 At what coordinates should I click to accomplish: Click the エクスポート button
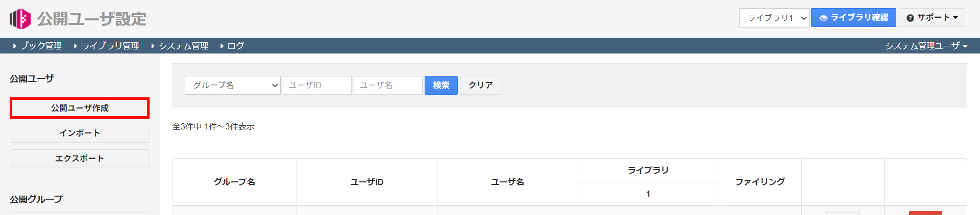coord(80,158)
